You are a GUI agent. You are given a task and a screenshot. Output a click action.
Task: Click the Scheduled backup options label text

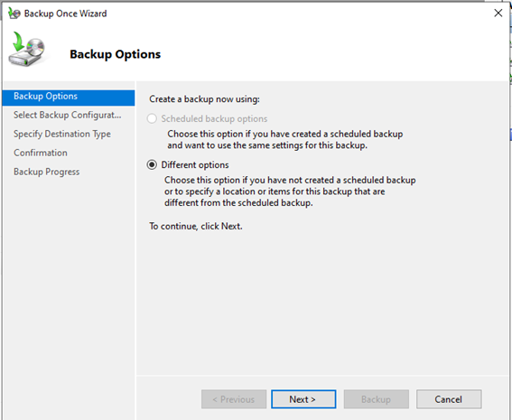click(214, 119)
